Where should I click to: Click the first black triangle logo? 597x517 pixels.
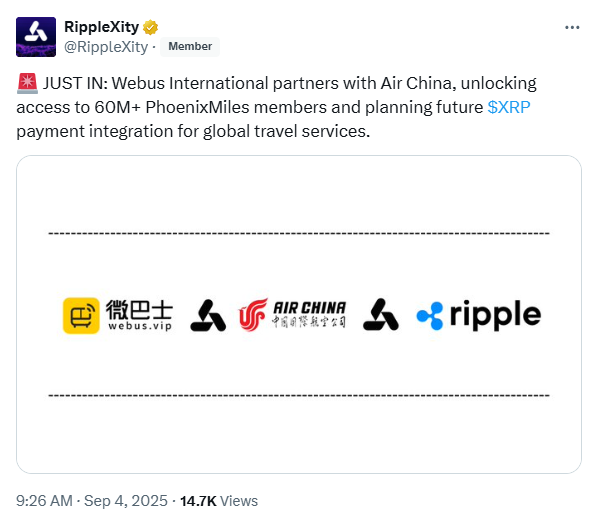(208, 315)
